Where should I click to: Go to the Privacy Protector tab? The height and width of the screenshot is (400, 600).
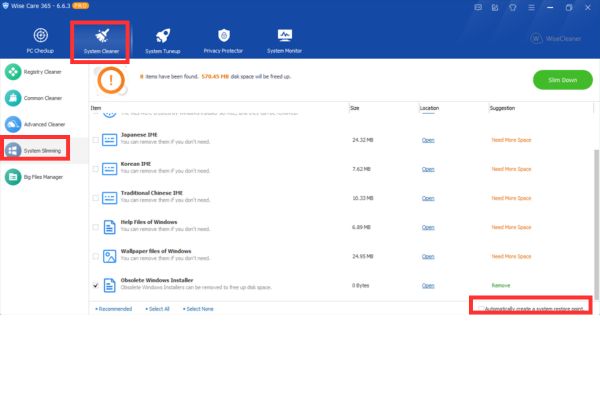[x=223, y=41]
